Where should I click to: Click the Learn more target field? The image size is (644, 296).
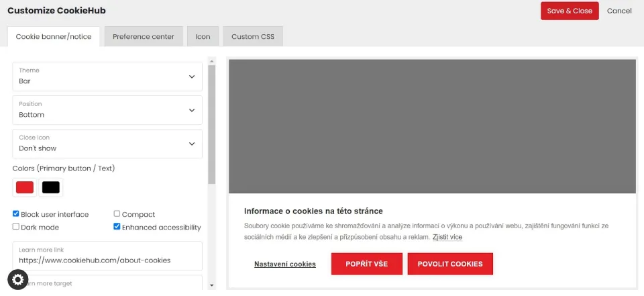coord(107,283)
